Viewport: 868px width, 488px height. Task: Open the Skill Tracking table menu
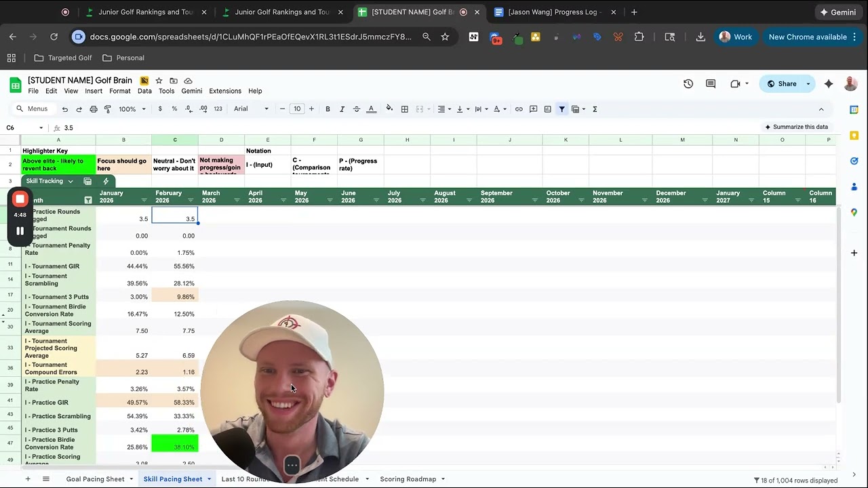[70, 181]
